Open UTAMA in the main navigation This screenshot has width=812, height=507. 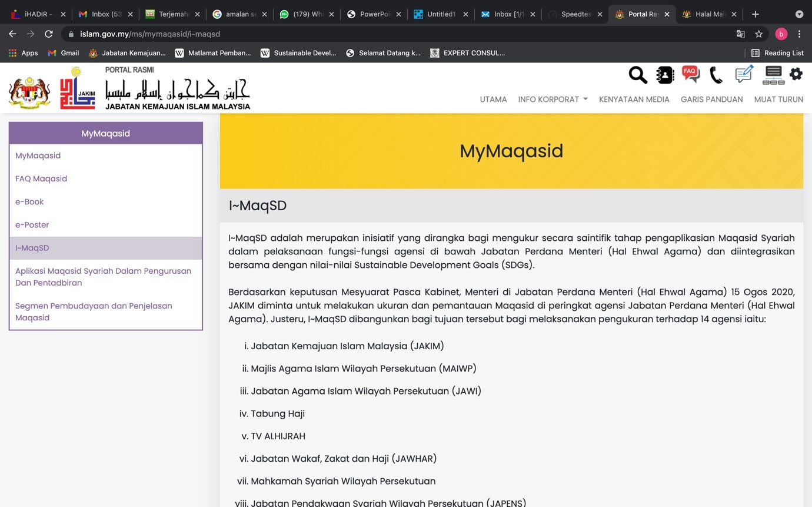[493, 100]
